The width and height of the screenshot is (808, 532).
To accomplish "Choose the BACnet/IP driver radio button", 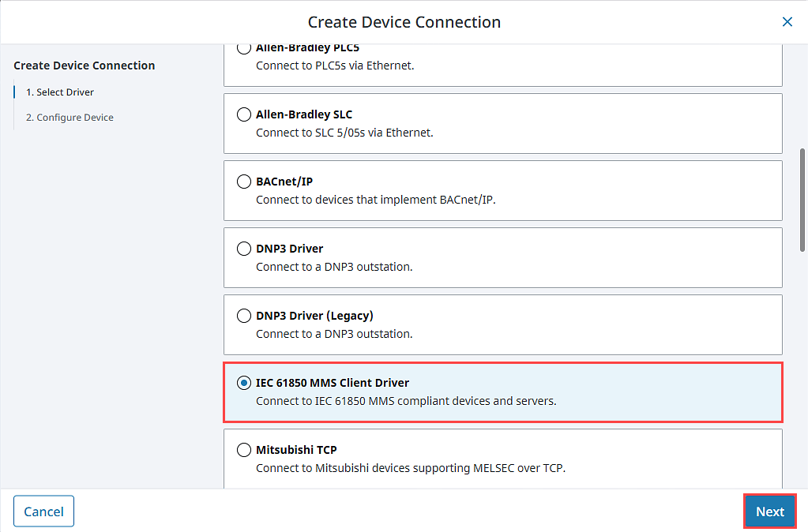I will 244,182.
